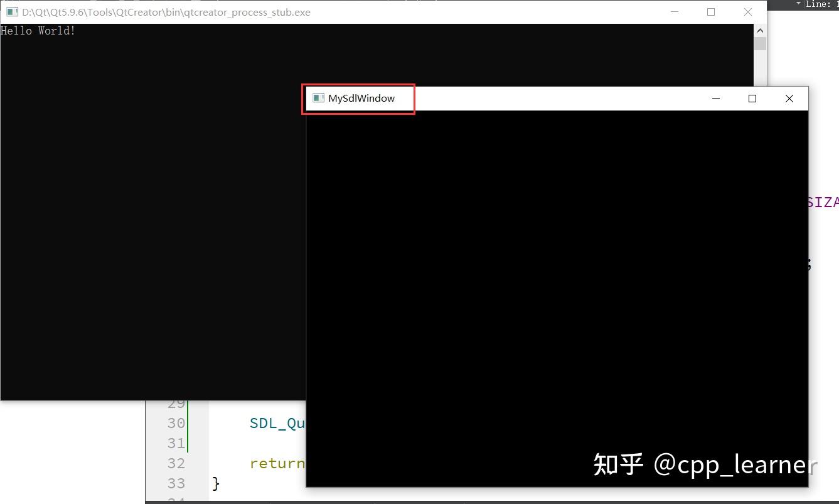This screenshot has width=839, height=504.
Task: Click the scrollbar up arrow in the console
Action: 760,29
